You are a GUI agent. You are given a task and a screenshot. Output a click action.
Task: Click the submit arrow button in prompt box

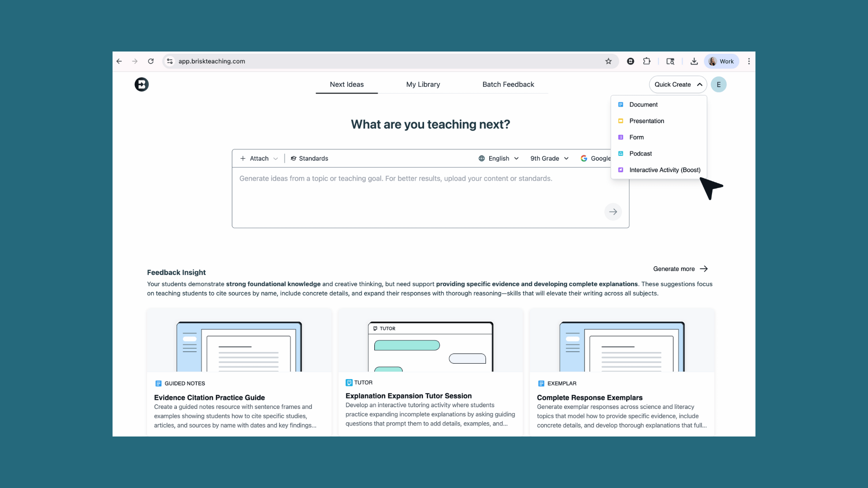[613, 211]
